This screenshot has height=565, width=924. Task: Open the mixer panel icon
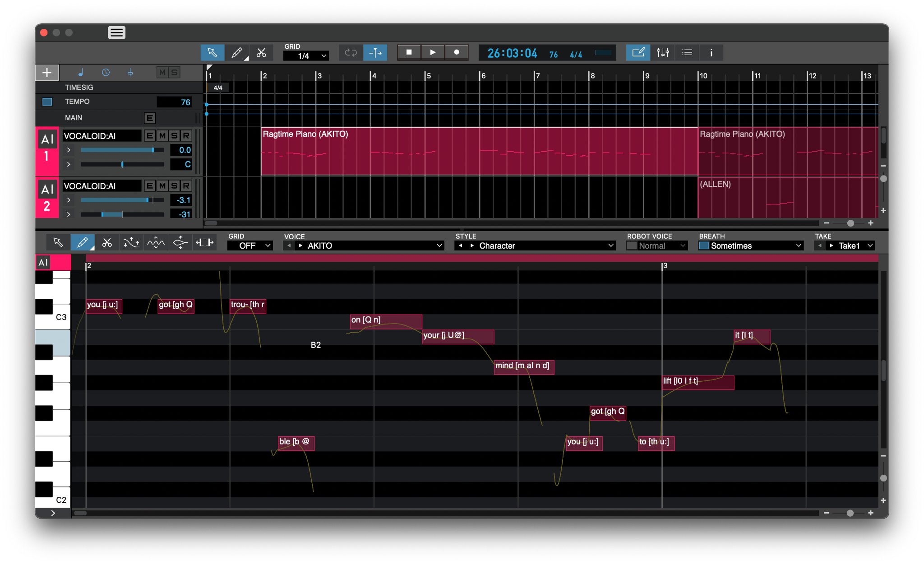[663, 53]
